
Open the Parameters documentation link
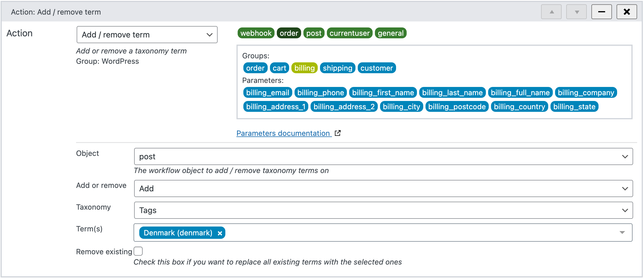point(283,133)
